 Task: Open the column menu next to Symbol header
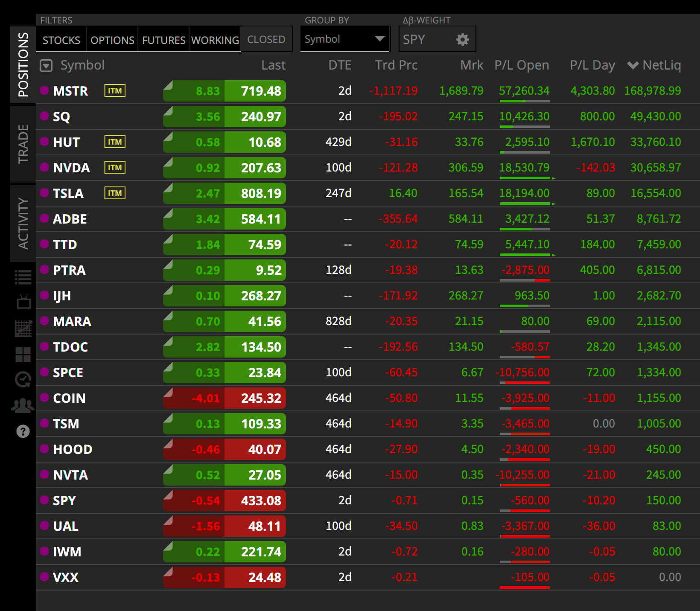(46, 66)
